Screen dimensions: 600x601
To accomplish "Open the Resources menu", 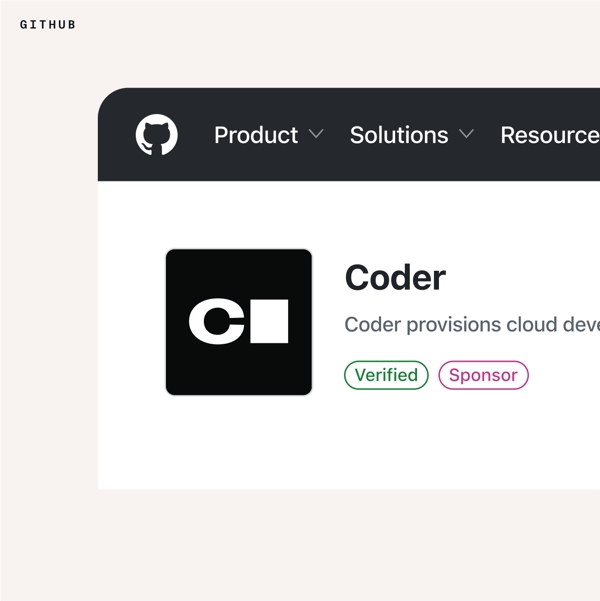I will [550, 135].
